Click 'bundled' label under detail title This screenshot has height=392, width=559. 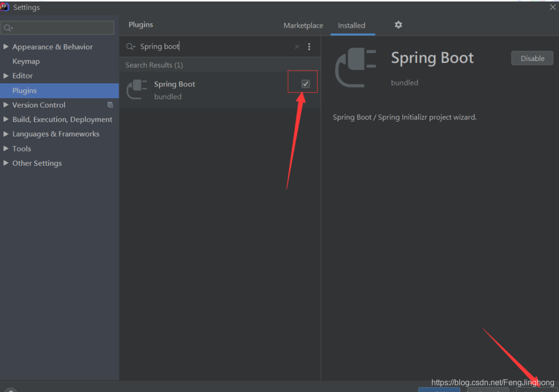pos(405,83)
